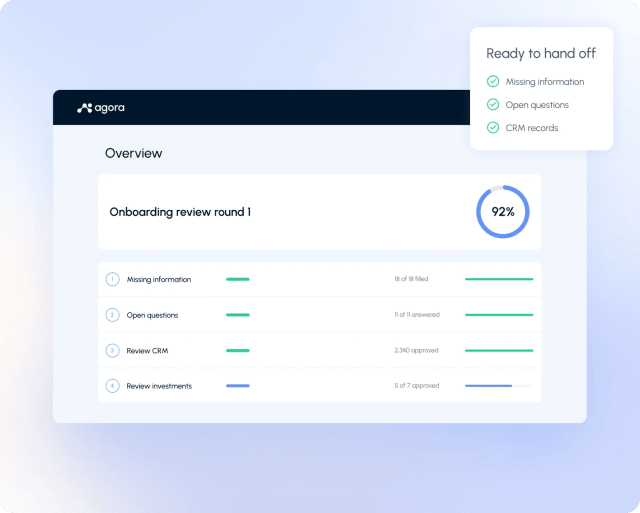This screenshot has height=513, width=640.
Task: Click the 'Onboarding review round 1' title
Action: pyautogui.click(x=180, y=212)
